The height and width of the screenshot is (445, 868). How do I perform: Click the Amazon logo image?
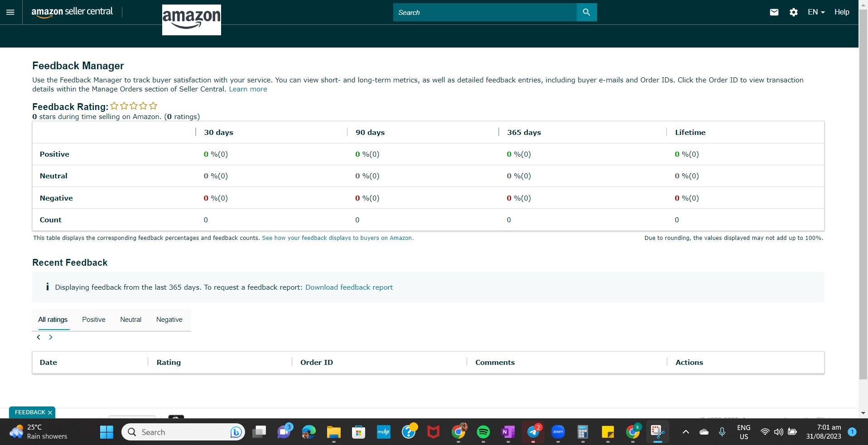192,20
